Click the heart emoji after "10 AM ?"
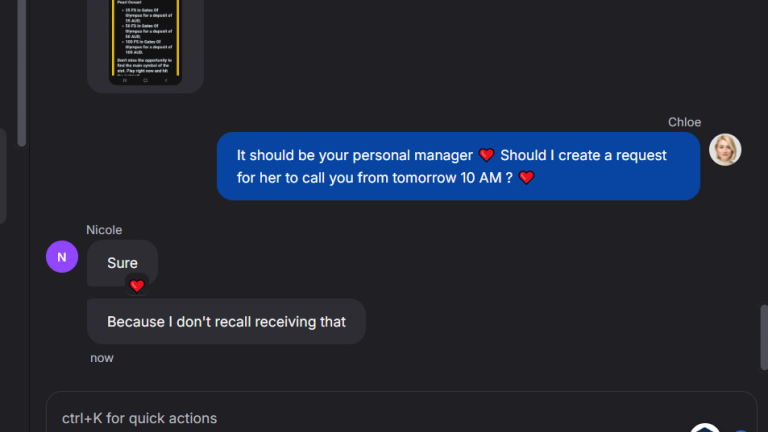 click(527, 177)
